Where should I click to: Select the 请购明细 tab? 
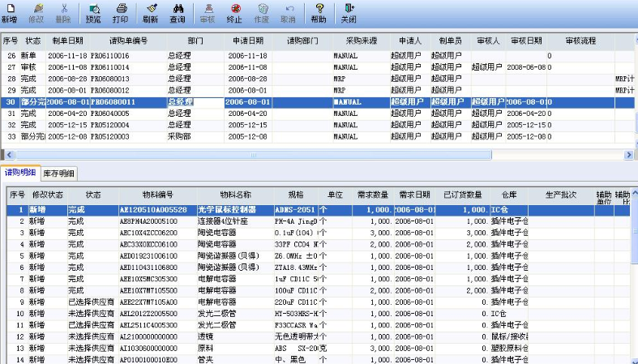pos(20,173)
